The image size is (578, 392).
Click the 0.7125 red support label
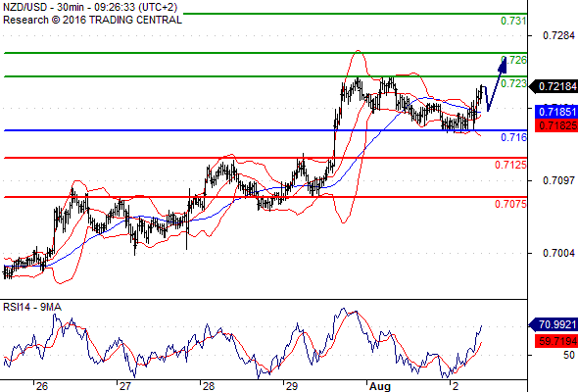[x=510, y=165]
